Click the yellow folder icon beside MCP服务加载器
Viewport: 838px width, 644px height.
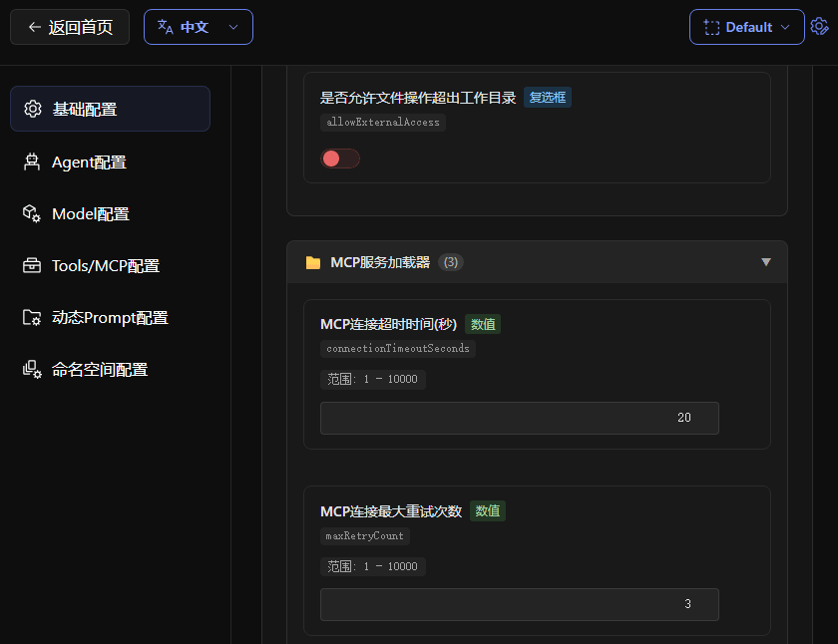click(x=313, y=262)
